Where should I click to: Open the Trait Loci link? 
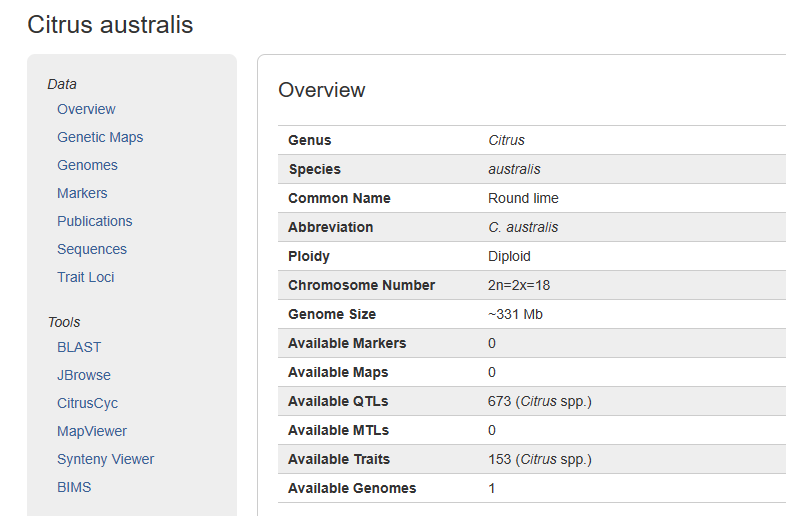point(86,277)
